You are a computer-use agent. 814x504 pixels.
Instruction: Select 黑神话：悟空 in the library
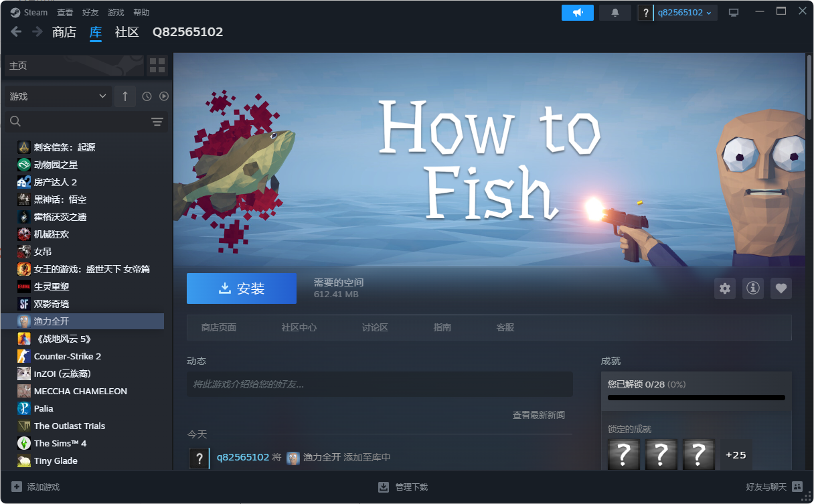(82, 199)
